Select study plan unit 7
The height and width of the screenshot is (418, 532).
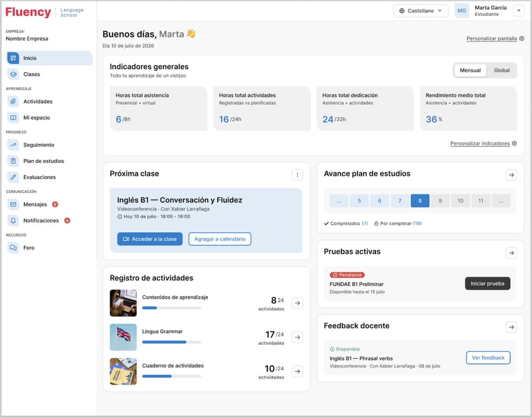click(400, 201)
